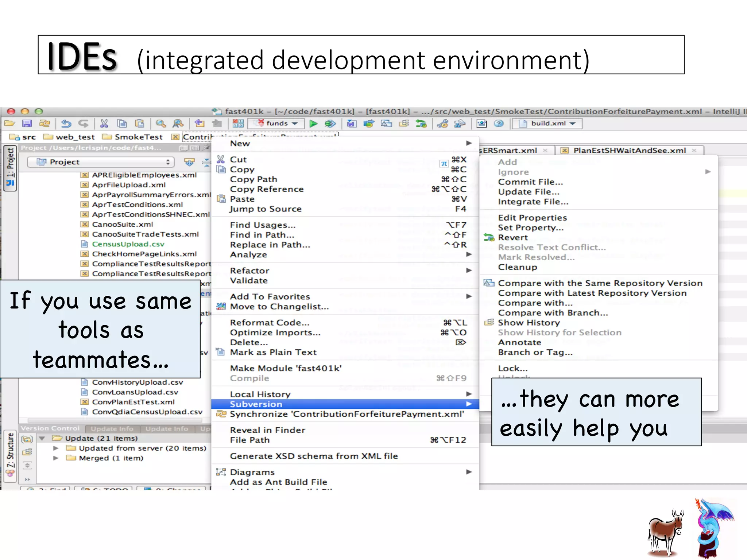
Task: Click the green Revert arrow toolbar icon
Action: 421,124
